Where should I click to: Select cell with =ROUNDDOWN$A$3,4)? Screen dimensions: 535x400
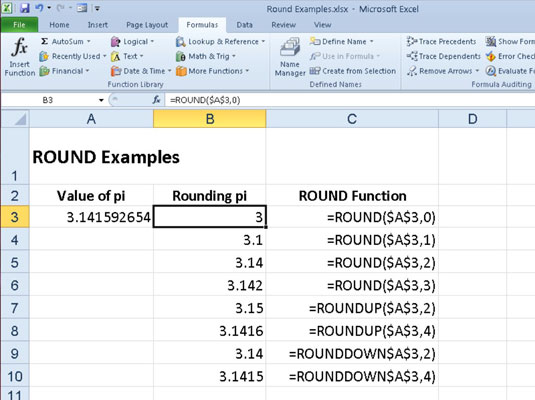coord(352,376)
